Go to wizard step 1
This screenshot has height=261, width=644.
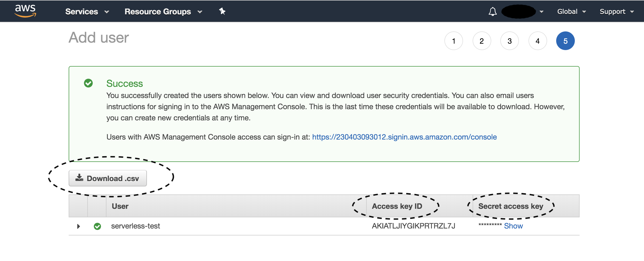click(x=454, y=41)
